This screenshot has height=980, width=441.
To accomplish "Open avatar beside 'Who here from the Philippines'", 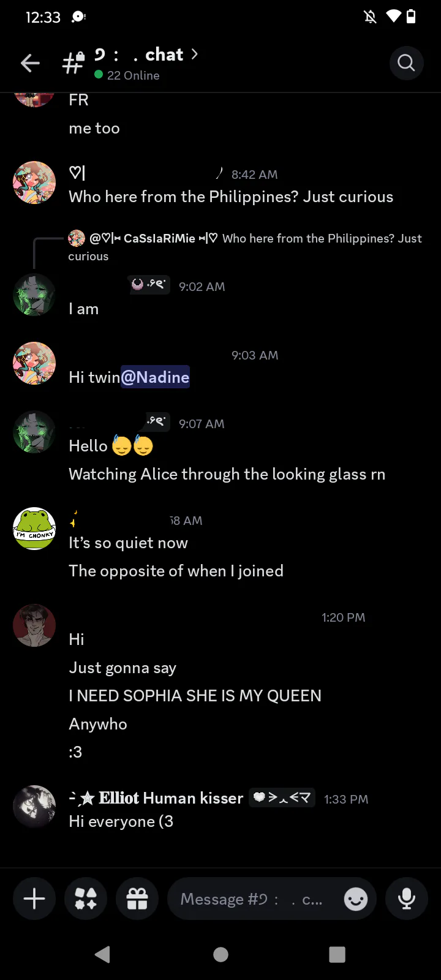I will click(34, 183).
